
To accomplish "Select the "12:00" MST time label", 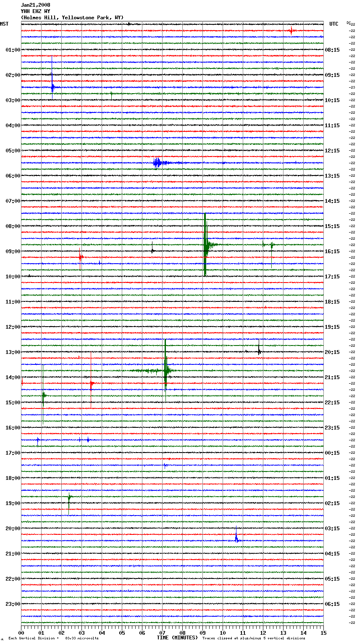I will [x=13, y=327].
